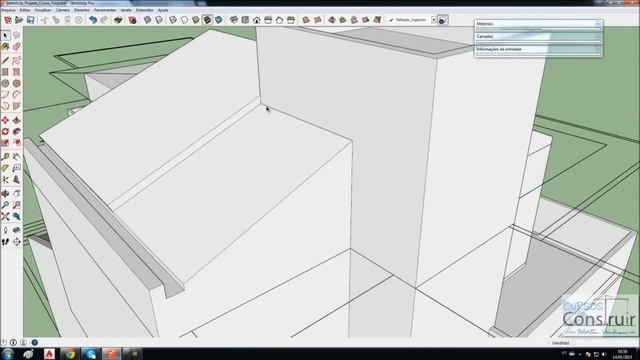Activate the Rotate tool
Screen dimensions: 640x360
(x=5, y=131)
